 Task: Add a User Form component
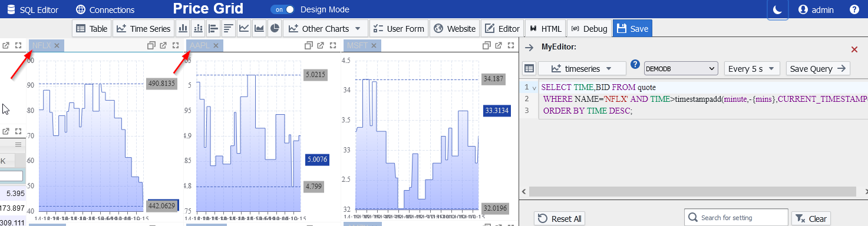tap(399, 28)
